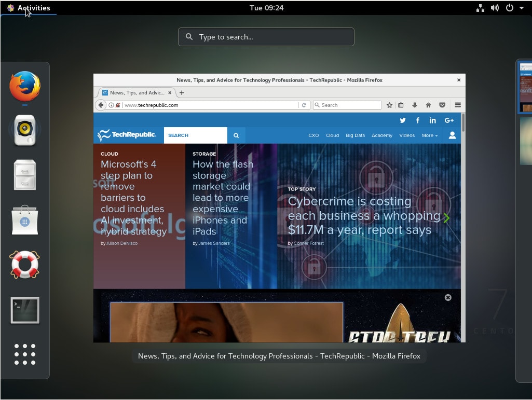Viewport: 532px width, 400px height.
Task: Click the power icon in top bar
Action: click(x=510, y=8)
